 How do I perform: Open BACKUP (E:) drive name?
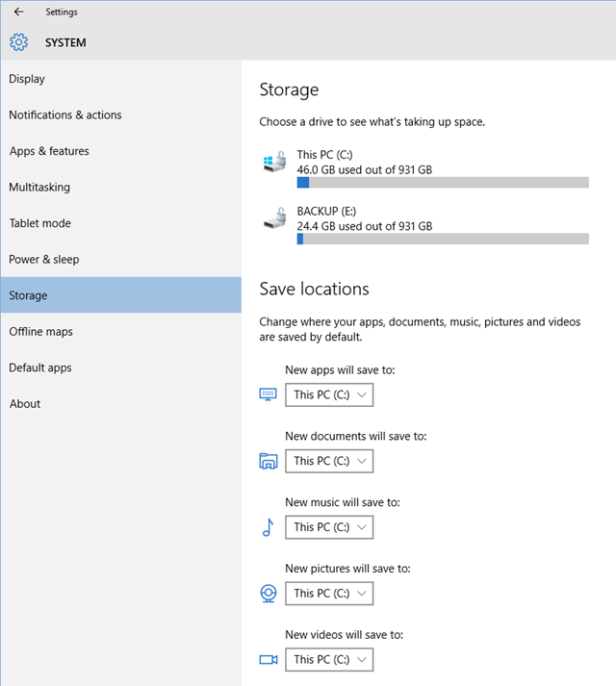click(x=326, y=212)
